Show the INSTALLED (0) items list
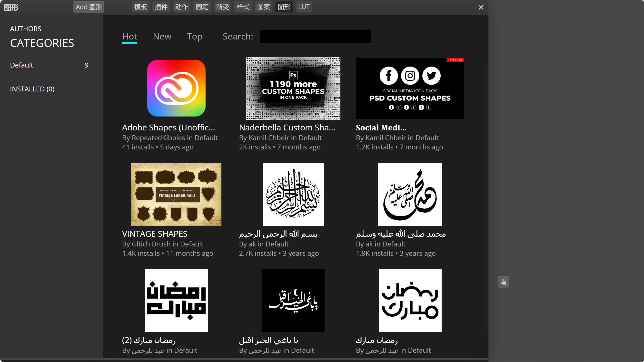 tap(32, 89)
